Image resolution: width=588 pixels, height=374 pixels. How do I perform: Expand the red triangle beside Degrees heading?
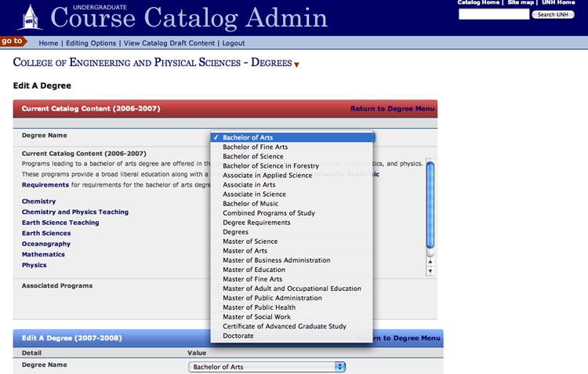coord(296,64)
